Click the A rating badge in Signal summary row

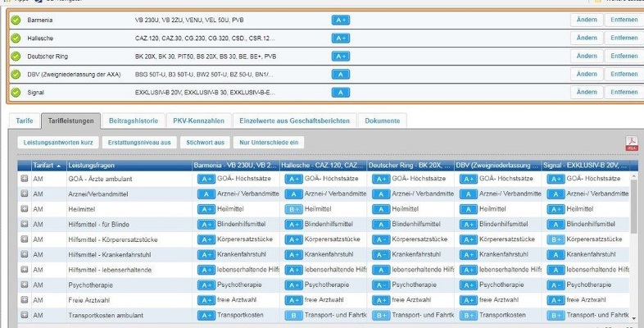coord(341,93)
